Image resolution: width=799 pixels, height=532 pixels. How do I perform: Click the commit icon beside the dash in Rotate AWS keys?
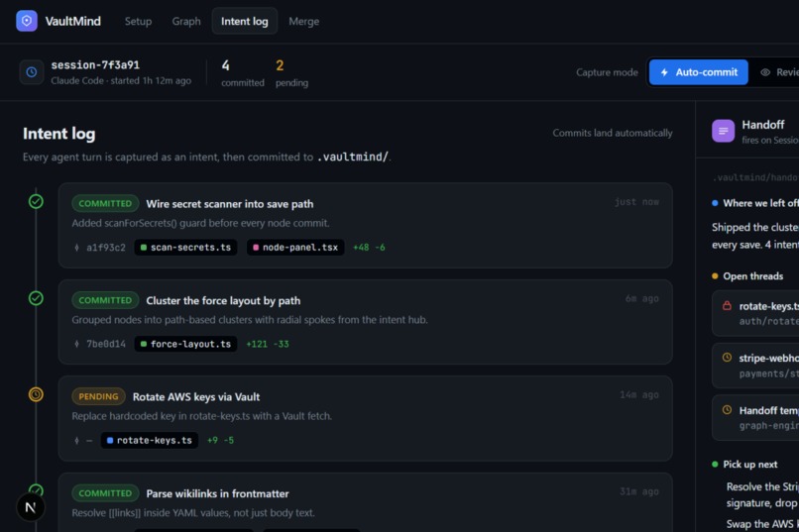click(x=77, y=441)
